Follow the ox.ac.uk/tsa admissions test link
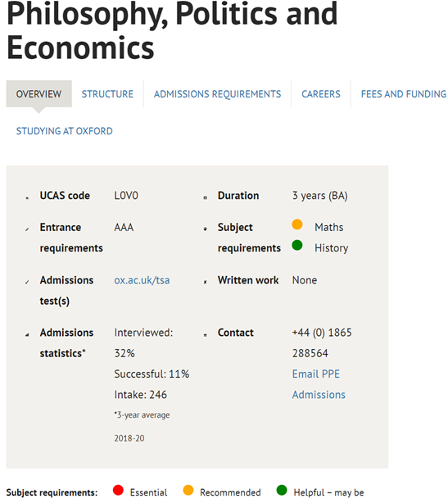Screen dimensions: 448x503 [x=142, y=280]
